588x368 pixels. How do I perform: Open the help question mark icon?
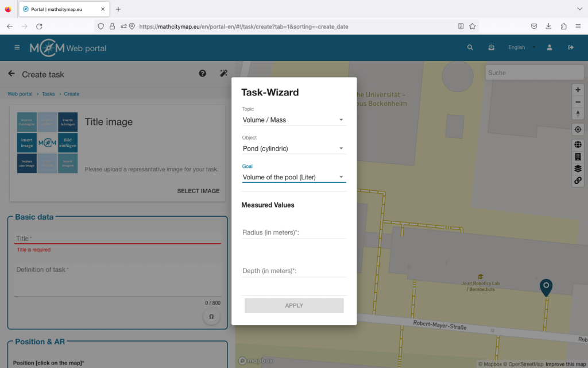pyautogui.click(x=203, y=74)
